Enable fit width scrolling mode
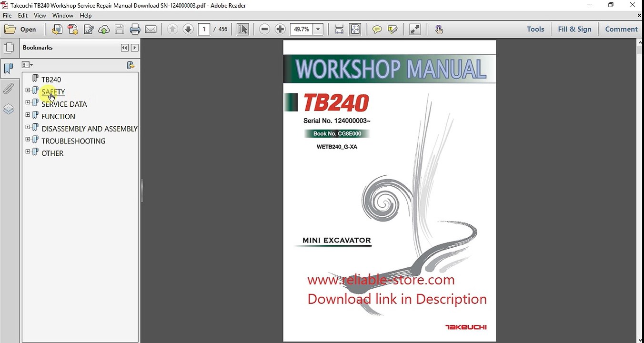The image size is (644, 343). click(x=339, y=30)
